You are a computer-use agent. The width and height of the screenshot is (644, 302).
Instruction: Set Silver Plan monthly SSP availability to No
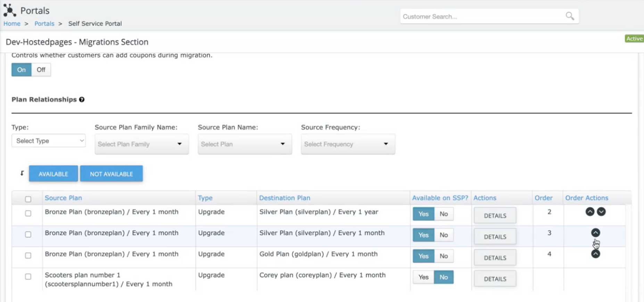click(x=444, y=235)
